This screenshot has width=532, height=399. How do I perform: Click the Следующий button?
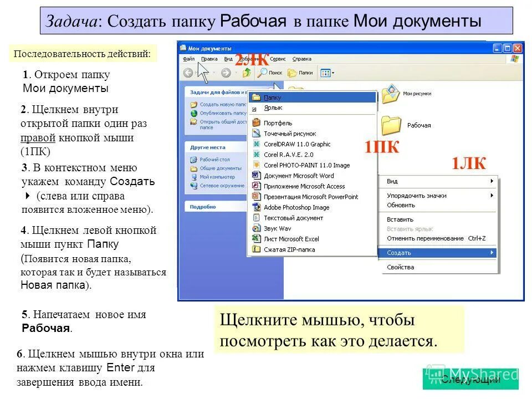coord(470,379)
